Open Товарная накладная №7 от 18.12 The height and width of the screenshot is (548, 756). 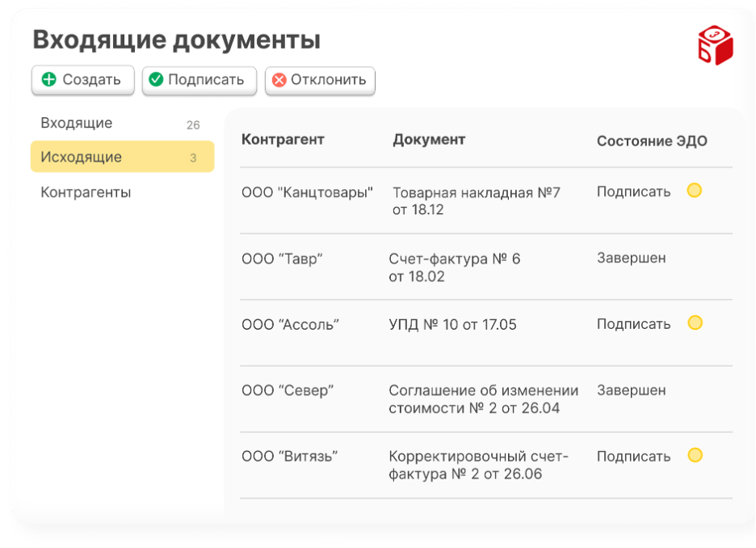tap(476, 201)
